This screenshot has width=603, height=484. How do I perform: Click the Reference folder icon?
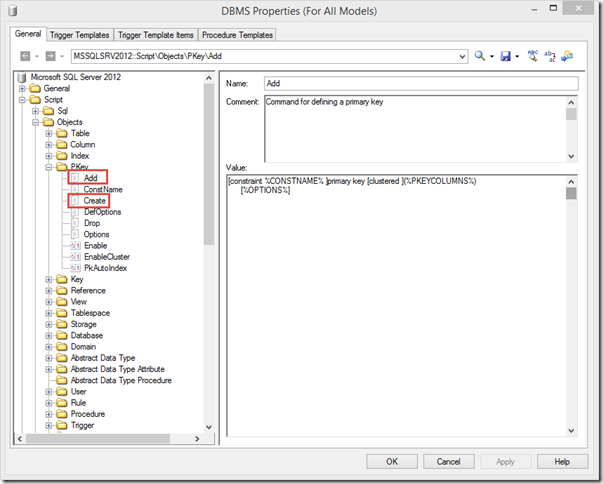62,291
